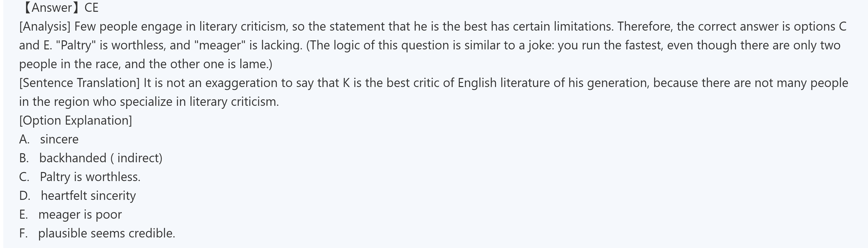Viewport: 868px width, 248px height.
Task: Click the letter "K" in sentence translation
Action: point(346,83)
